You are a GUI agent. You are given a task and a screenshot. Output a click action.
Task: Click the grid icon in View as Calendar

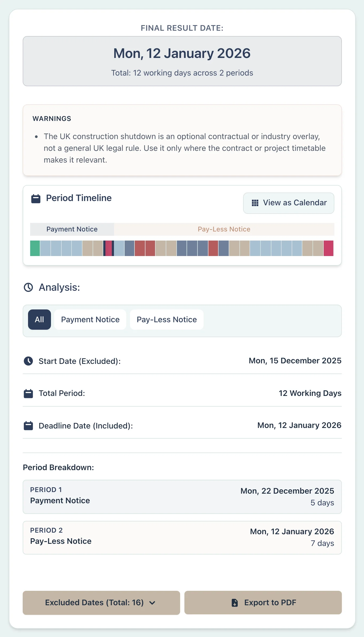click(255, 203)
